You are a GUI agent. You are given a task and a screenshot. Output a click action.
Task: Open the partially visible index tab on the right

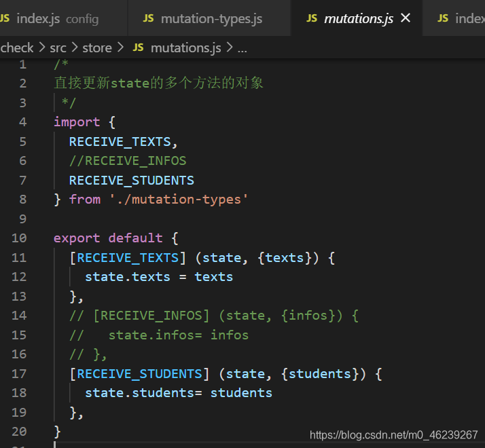[x=454, y=18]
